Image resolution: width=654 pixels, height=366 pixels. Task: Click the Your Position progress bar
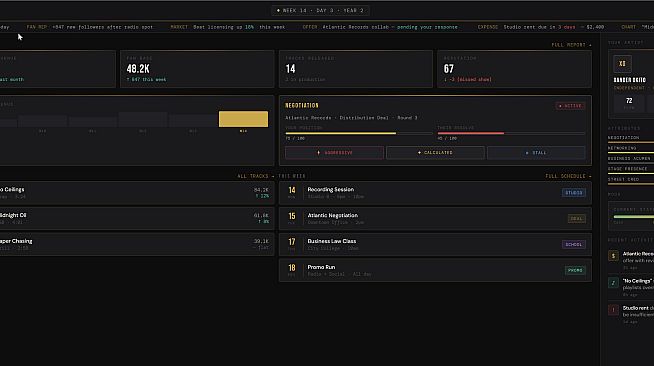(x=359, y=133)
